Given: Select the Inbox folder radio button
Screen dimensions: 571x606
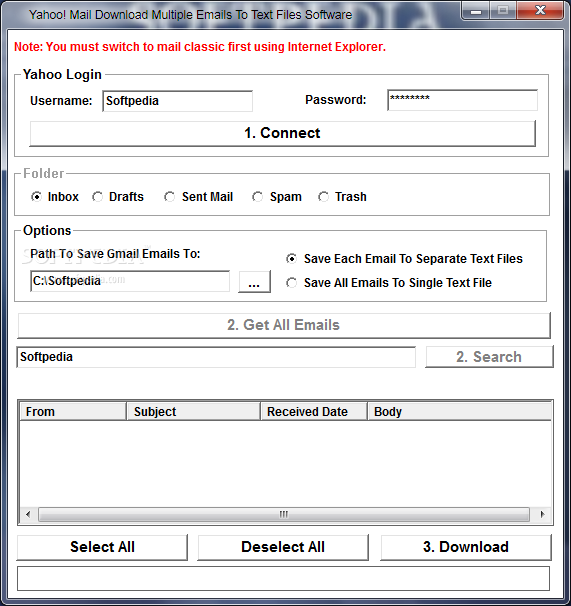Looking at the screenshot, I should pyautogui.click(x=36, y=197).
